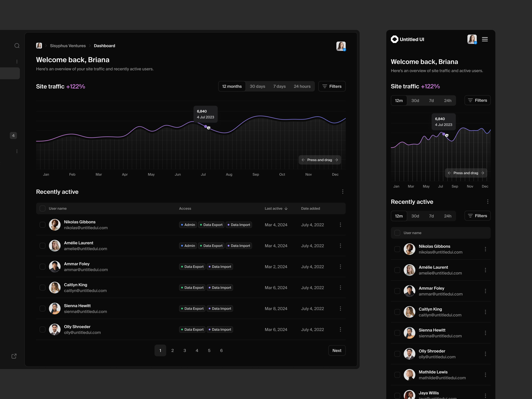Click the Filters button above the chart

pyautogui.click(x=332, y=86)
